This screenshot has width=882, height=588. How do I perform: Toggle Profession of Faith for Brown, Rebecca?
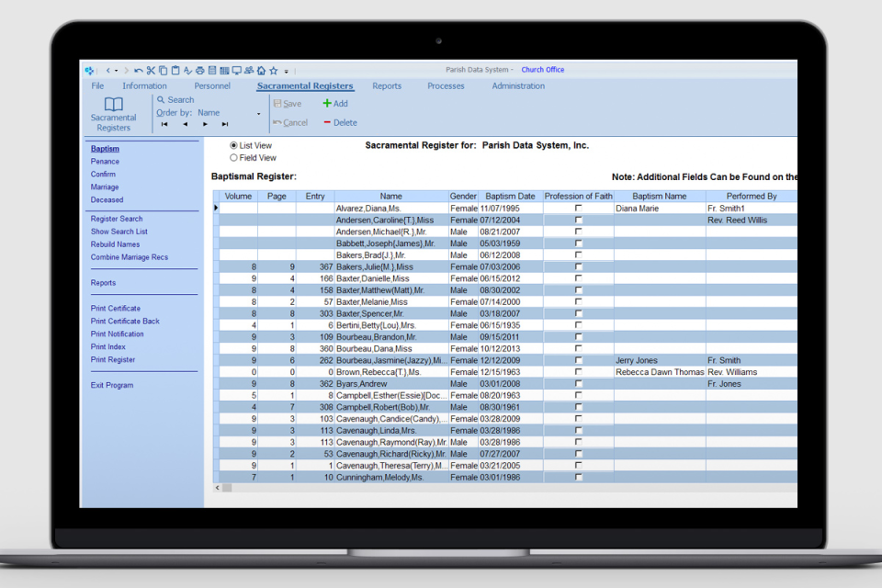coord(578,372)
